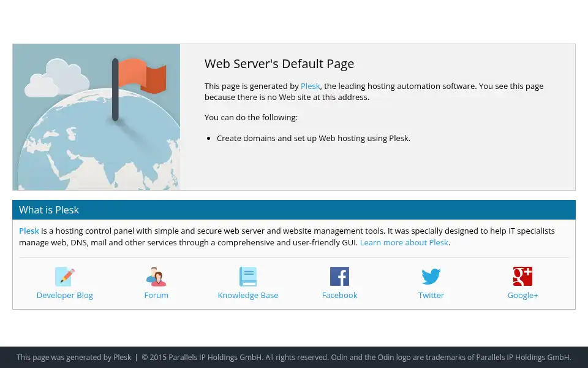Open the Knowledge Base text link
Viewport: 588px width, 368px height.
tap(248, 295)
